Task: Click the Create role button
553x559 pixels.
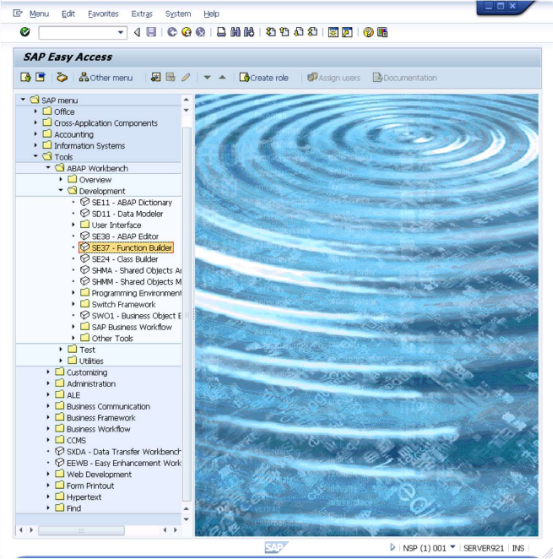Action: pyautogui.click(x=264, y=77)
